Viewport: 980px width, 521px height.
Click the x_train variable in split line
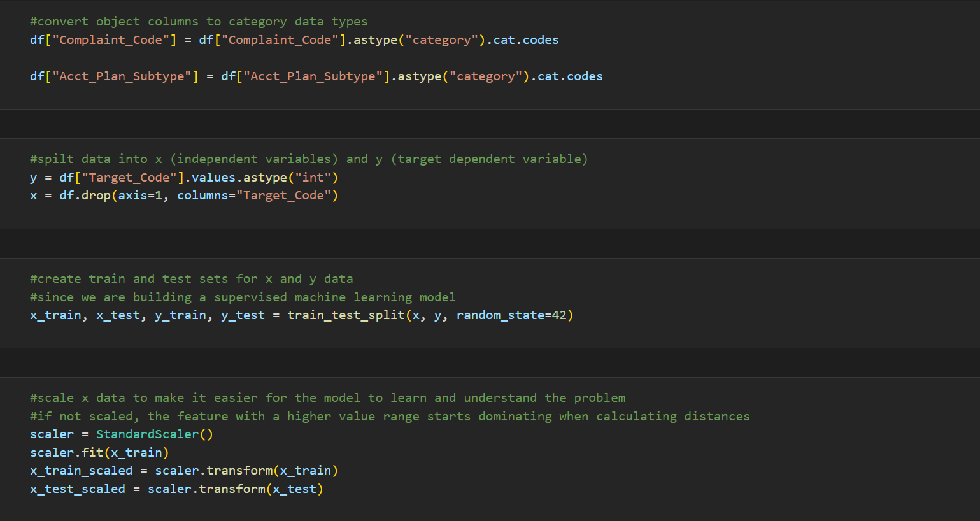point(55,315)
